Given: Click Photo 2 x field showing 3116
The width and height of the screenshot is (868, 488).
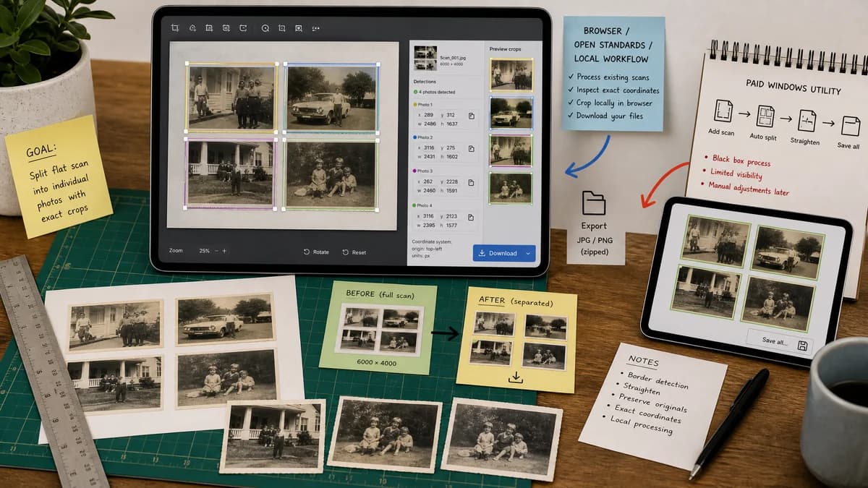Looking at the screenshot, I should (x=426, y=147).
